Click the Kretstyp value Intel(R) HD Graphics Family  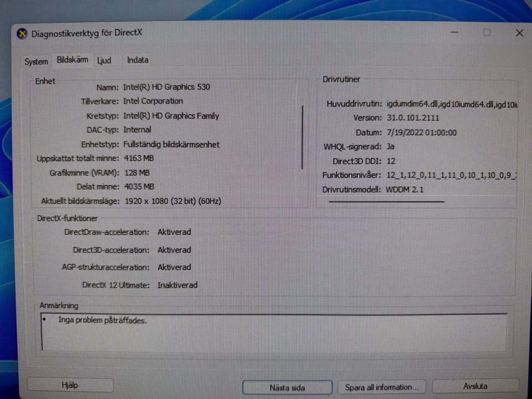171,116
